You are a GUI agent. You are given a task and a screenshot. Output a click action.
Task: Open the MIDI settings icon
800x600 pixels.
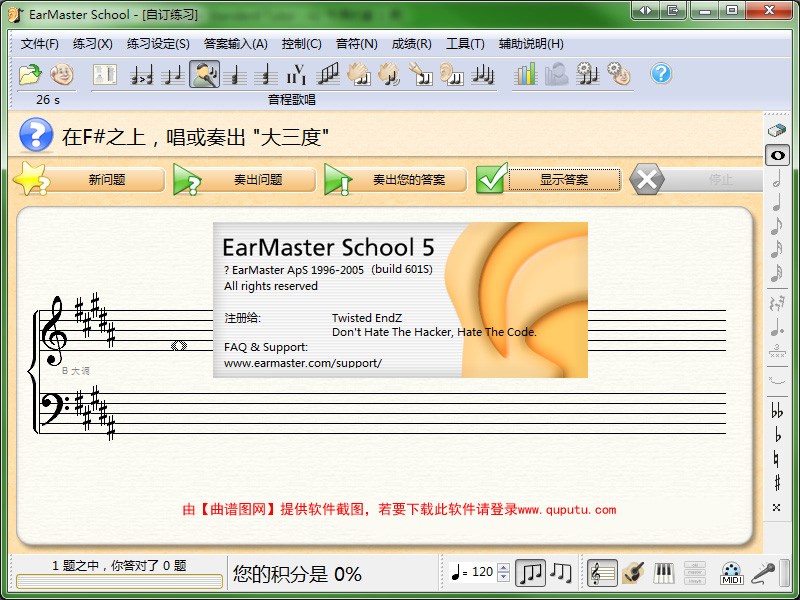[x=732, y=573]
